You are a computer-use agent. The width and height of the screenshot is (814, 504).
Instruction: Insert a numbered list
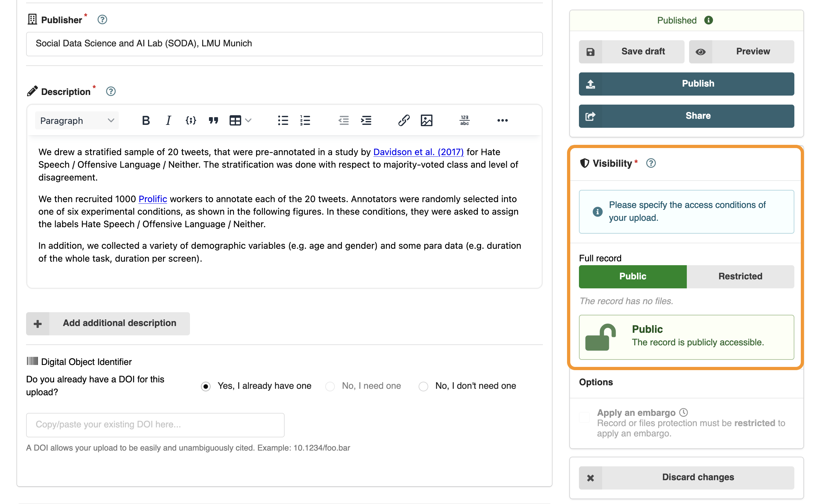[305, 120]
